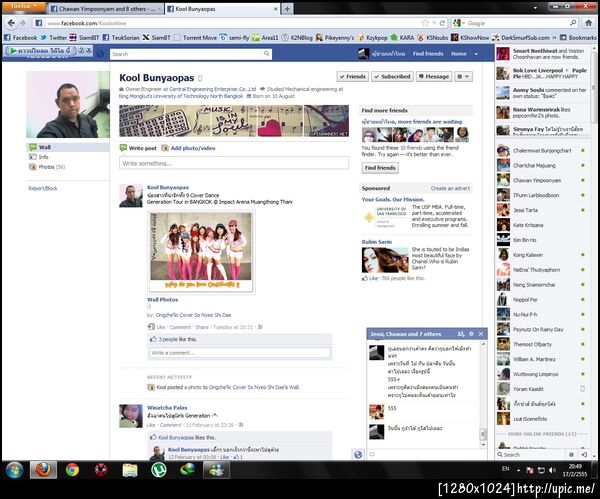Image resolution: width=600 pixels, height=499 pixels.
Task: Add friends to chat icon in chat header
Action: 461,334
